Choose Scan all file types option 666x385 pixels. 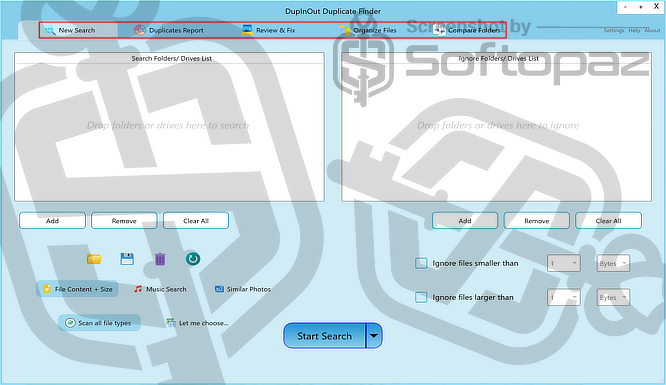pos(99,323)
